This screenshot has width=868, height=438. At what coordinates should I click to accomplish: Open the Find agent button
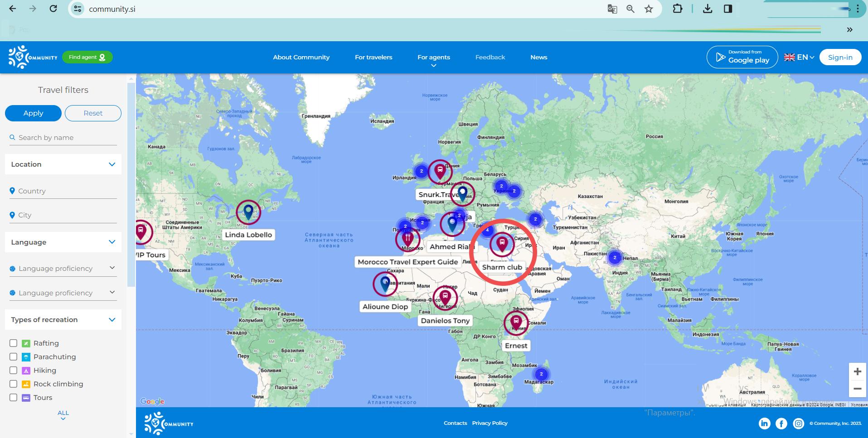tap(87, 57)
